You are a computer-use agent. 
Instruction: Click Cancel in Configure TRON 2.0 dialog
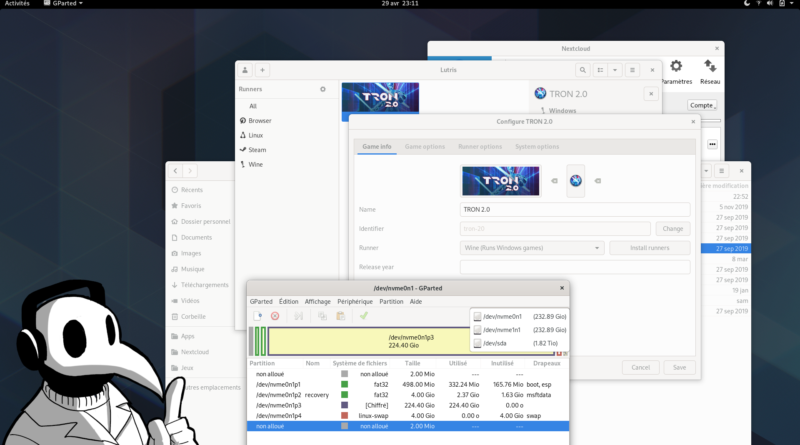click(x=641, y=367)
